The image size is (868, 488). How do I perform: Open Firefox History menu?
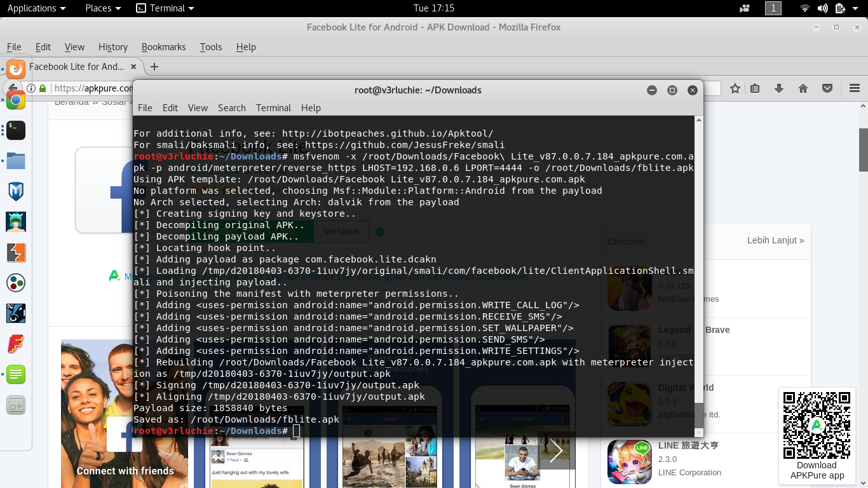pyautogui.click(x=113, y=47)
